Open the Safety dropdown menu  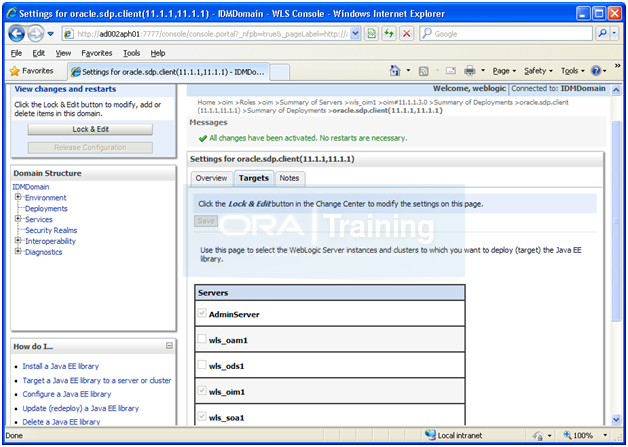[x=538, y=71]
